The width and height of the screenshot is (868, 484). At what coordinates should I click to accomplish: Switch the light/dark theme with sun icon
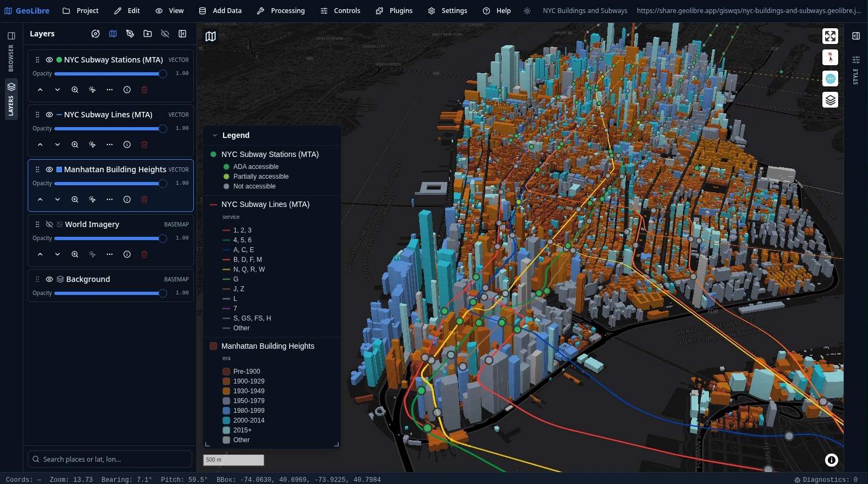click(x=527, y=11)
